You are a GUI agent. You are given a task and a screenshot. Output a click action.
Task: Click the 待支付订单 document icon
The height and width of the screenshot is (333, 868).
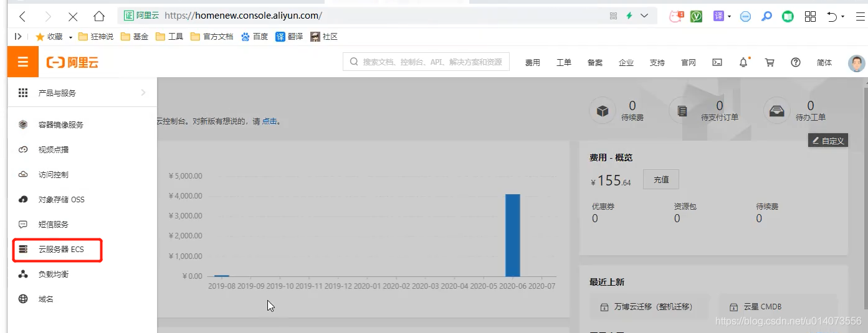click(x=682, y=111)
